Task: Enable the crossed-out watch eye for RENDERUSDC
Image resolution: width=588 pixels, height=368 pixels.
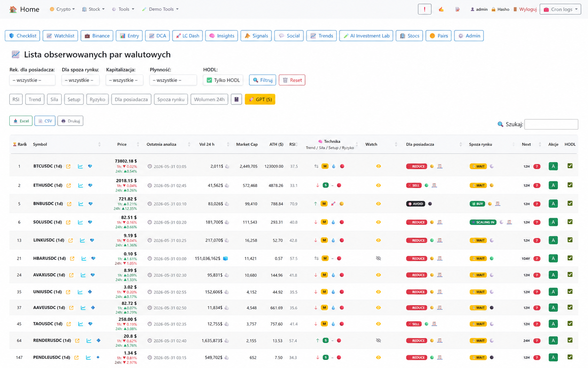Action: pos(378,341)
